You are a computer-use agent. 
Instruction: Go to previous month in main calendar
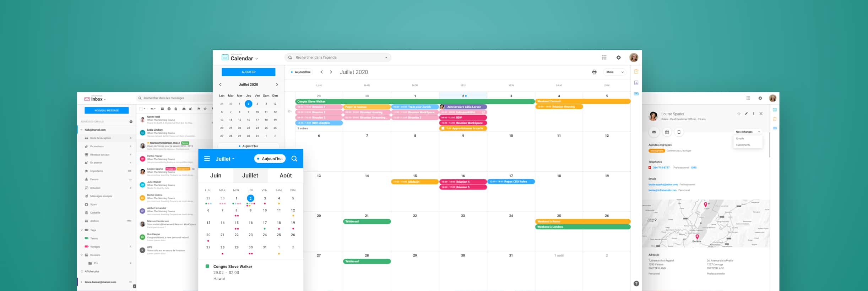click(322, 72)
